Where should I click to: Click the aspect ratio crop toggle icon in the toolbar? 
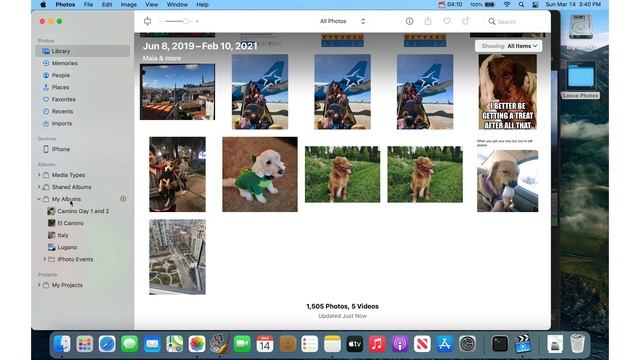pos(147,21)
